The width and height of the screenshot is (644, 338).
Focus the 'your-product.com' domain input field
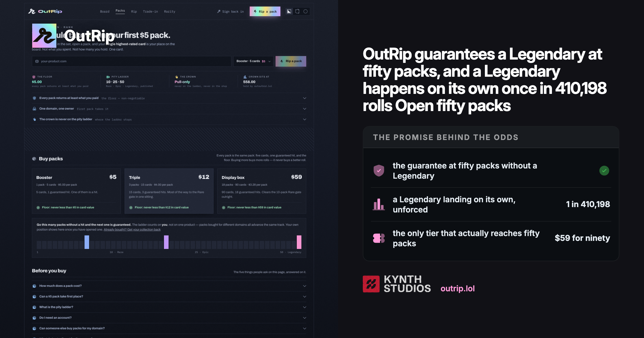click(x=131, y=61)
